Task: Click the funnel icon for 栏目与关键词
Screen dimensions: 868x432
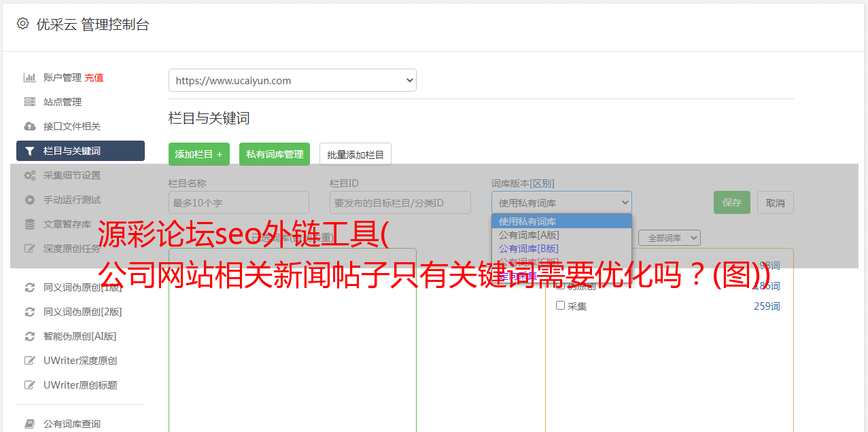Action: click(x=29, y=151)
